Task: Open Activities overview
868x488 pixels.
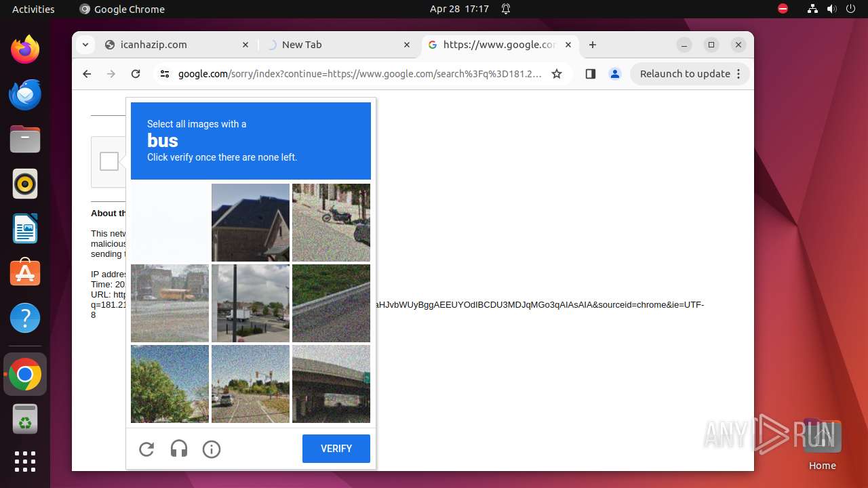Action: pyautogui.click(x=33, y=9)
